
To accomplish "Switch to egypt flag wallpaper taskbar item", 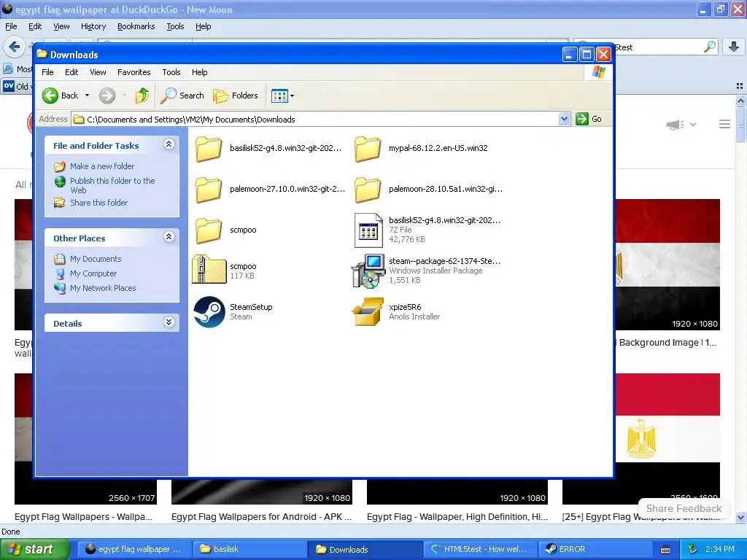I will [x=134, y=550].
